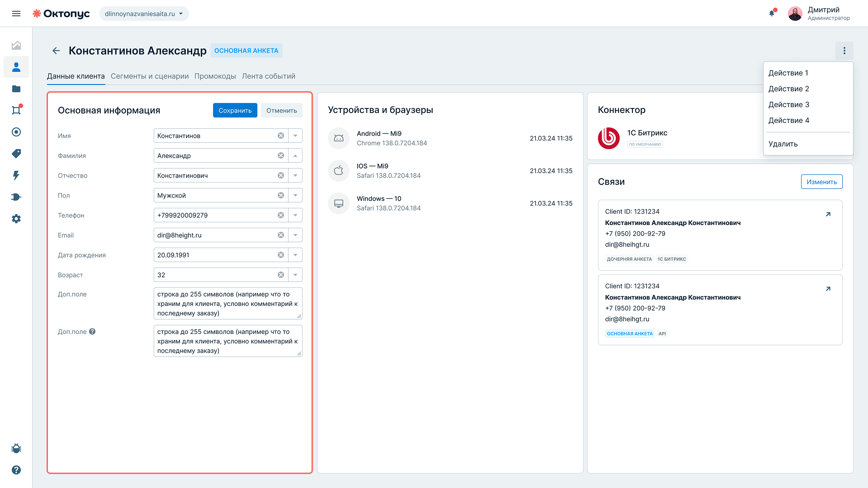Open the promo tag sidebar icon
Screen dimensions: 868x488
click(16, 154)
